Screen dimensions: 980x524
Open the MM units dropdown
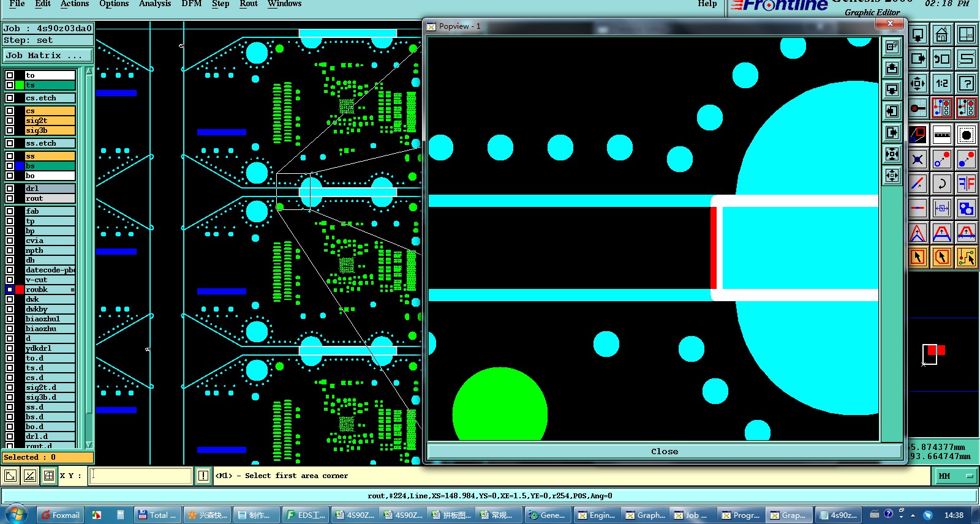point(956,476)
